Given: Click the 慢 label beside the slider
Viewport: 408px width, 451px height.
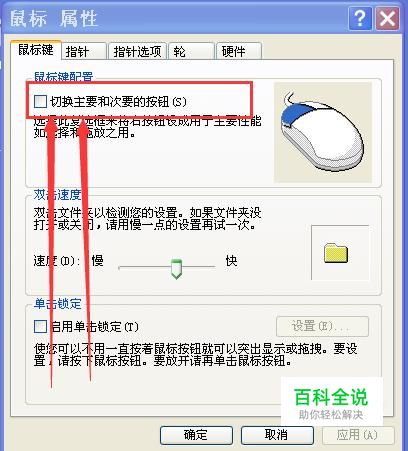Looking at the screenshot, I should [97, 260].
